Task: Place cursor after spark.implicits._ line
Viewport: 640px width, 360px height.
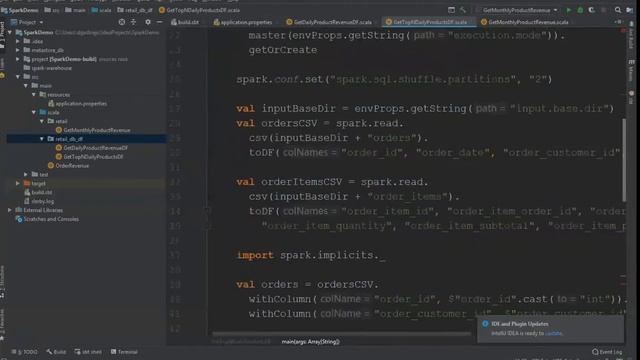Action: 385,256
